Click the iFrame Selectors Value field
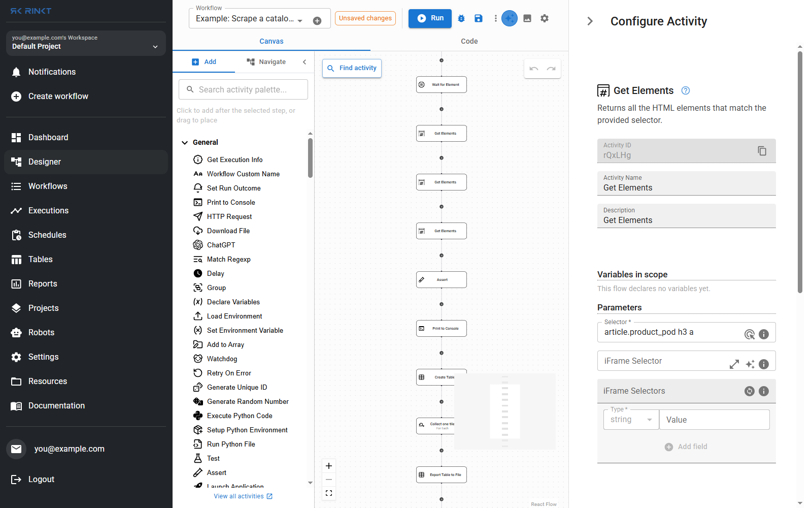The image size is (812, 508). pos(715,420)
